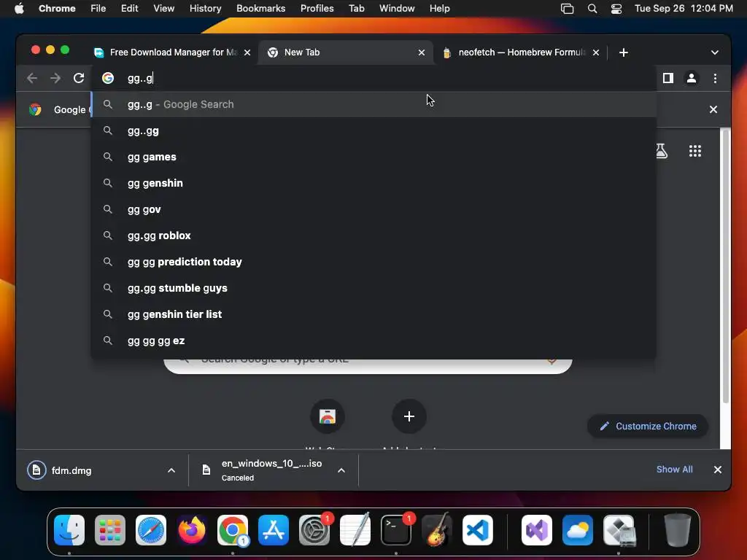This screenshot has width=747, height=560.
Task: Dismiss the Google Chrome infobar
Action: point(713,109)
